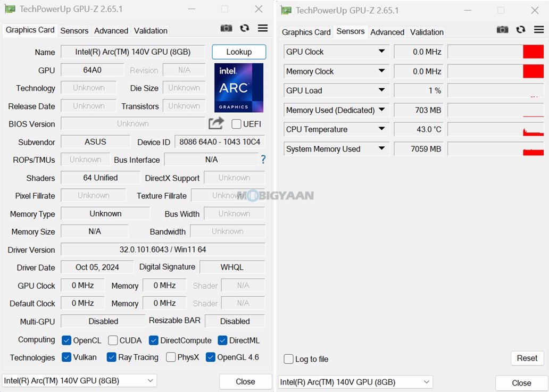
Task: Click the Bus Interface question mark icon
Action: point(263,160)
